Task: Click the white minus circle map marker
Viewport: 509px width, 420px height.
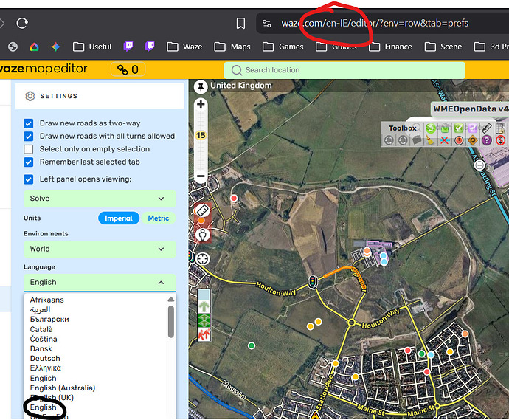Action: click(479, 165)
